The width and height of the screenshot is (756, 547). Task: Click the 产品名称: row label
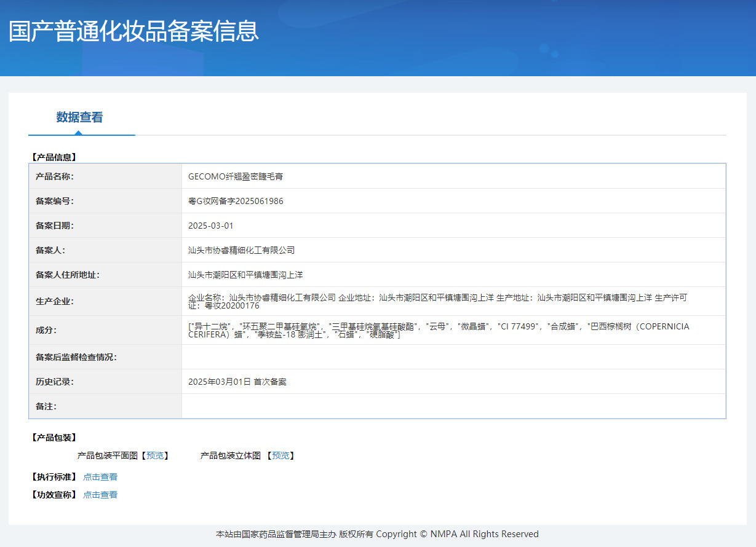[55, 176]
